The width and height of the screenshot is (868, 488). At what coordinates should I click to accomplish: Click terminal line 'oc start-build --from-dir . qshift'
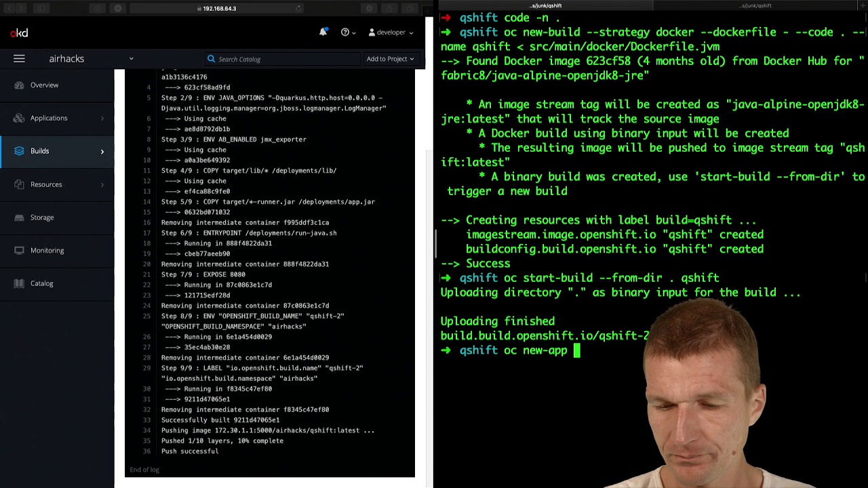(x=580, y=278)
